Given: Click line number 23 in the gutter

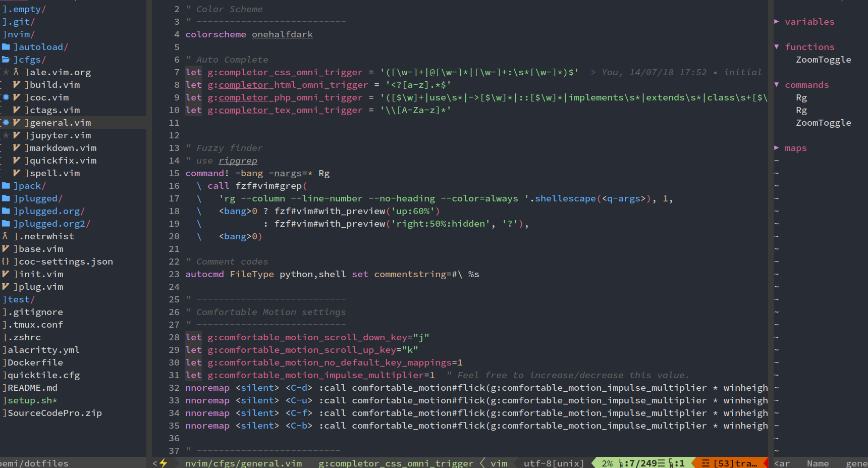Looking at the screenshot, I should click(174, 274).
